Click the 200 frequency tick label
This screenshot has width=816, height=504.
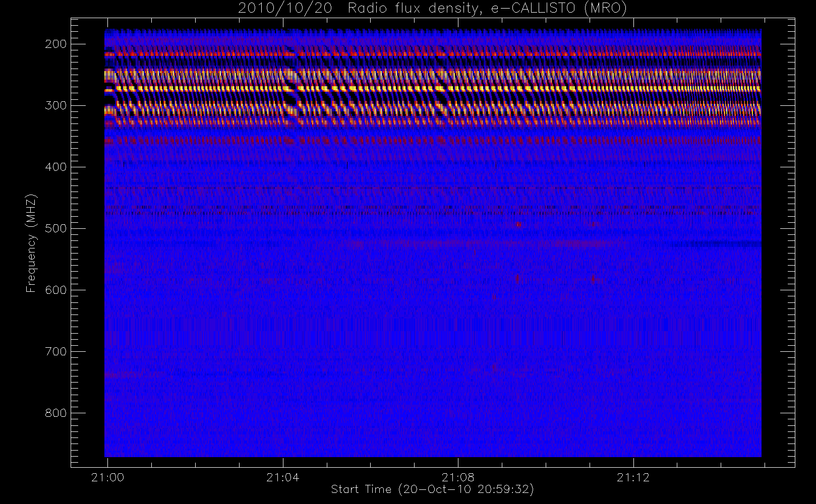click(56, 44)
